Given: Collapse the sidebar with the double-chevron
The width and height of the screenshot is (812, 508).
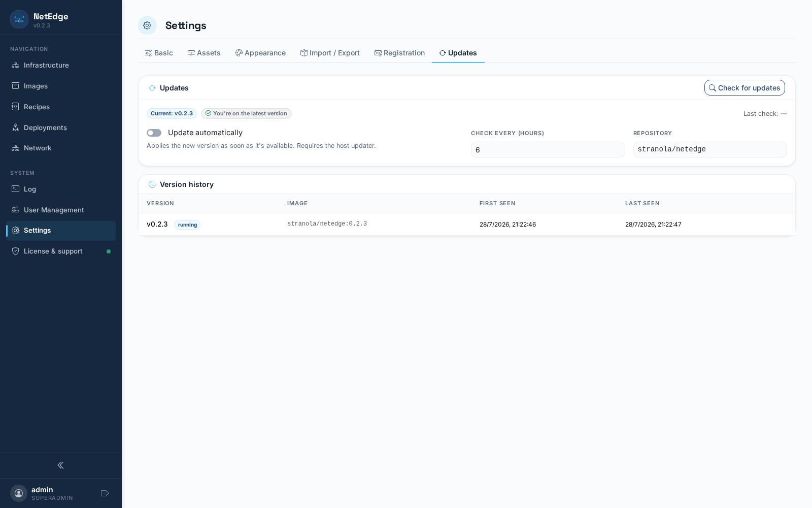Looking at the screenshot, I should point(60,465).
